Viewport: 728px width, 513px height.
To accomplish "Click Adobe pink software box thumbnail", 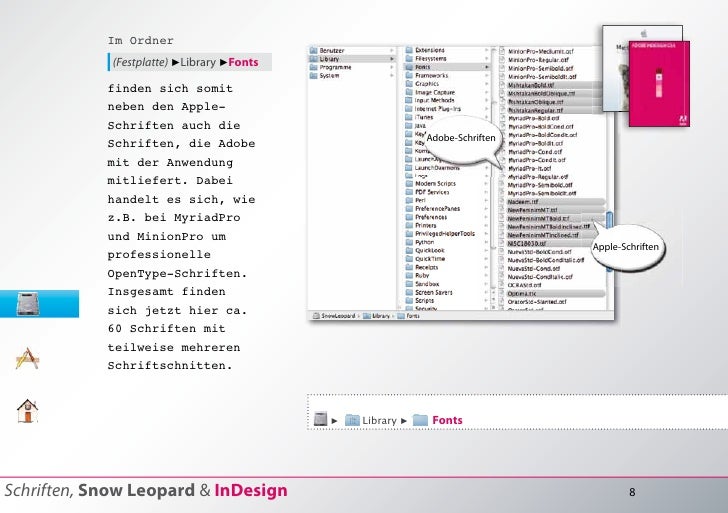I will (x=659, y=84).
